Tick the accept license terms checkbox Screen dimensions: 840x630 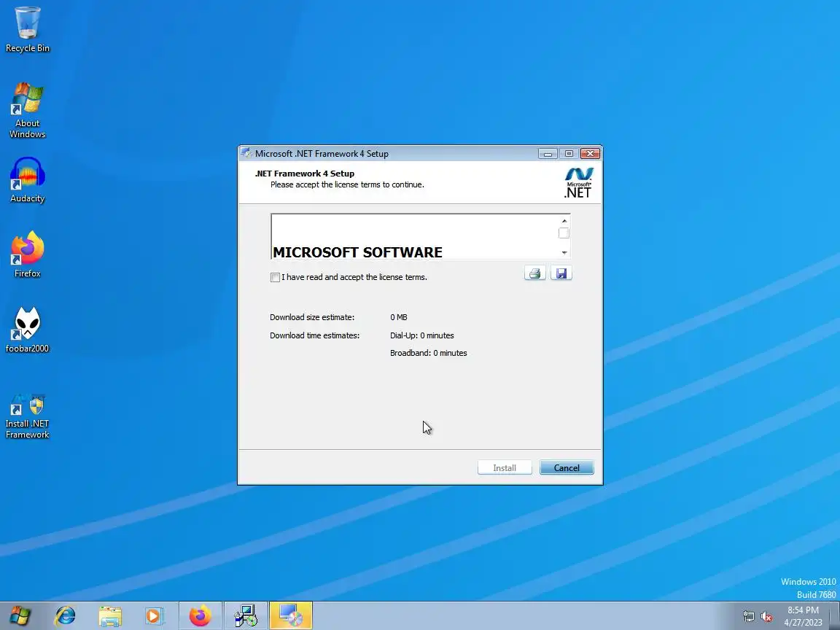[275, 278]
